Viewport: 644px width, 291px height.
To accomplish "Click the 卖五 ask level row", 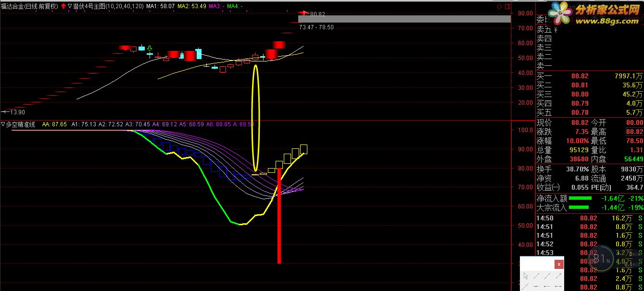I will point(590,29).
